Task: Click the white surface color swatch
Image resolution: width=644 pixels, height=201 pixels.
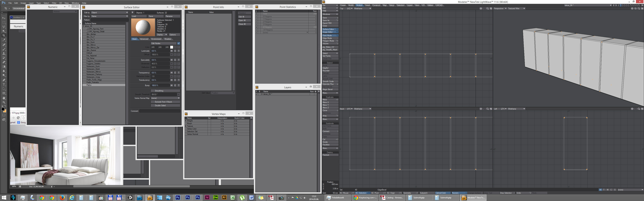Action: [172, 47]
